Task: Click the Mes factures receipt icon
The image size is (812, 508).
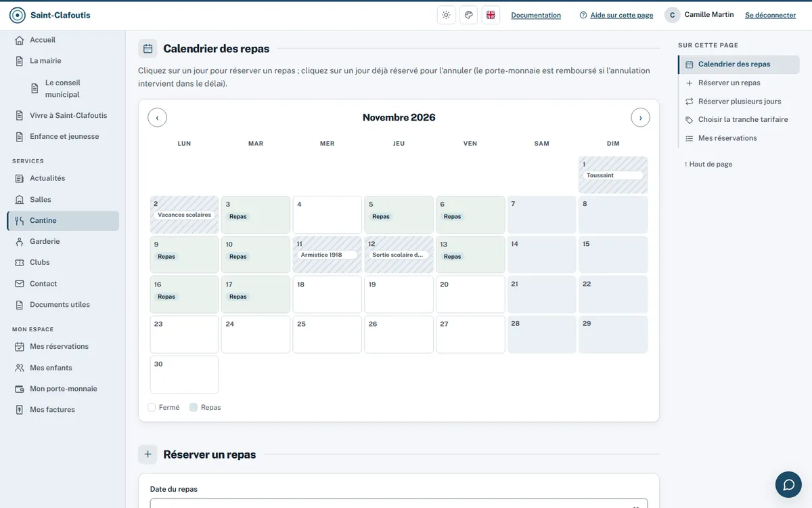Action: [20, 410]
